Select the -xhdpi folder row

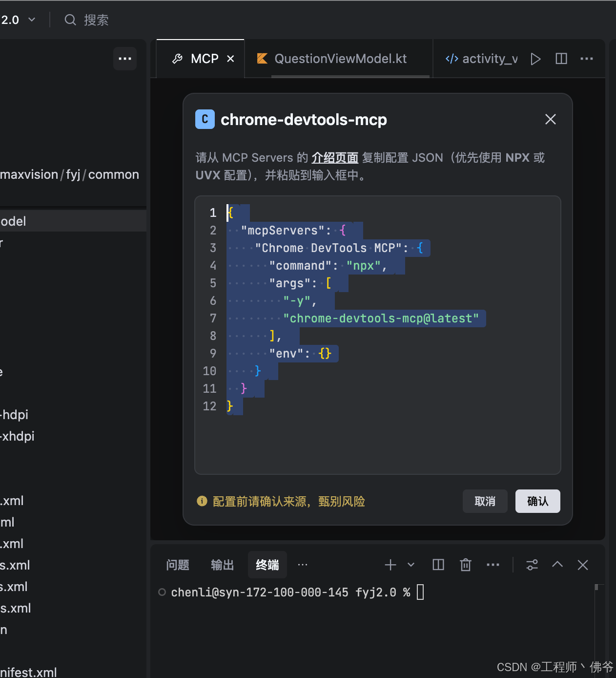click(73, 436)
